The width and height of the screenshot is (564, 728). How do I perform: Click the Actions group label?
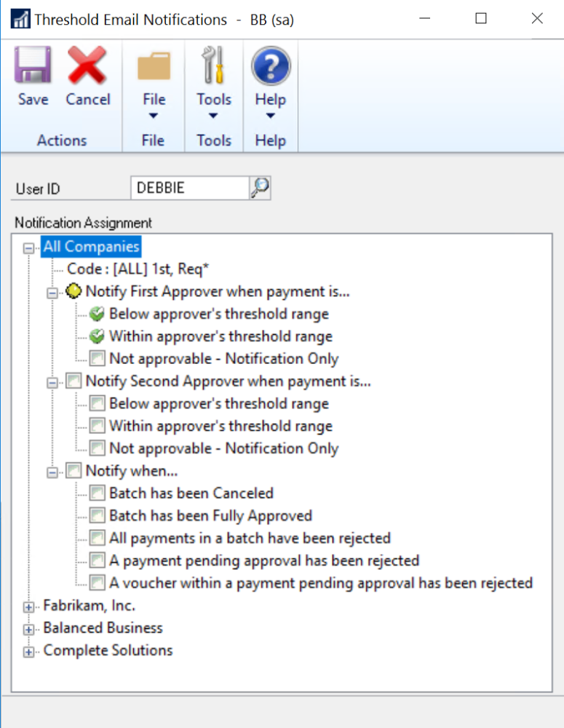click(x=62, y=141)
